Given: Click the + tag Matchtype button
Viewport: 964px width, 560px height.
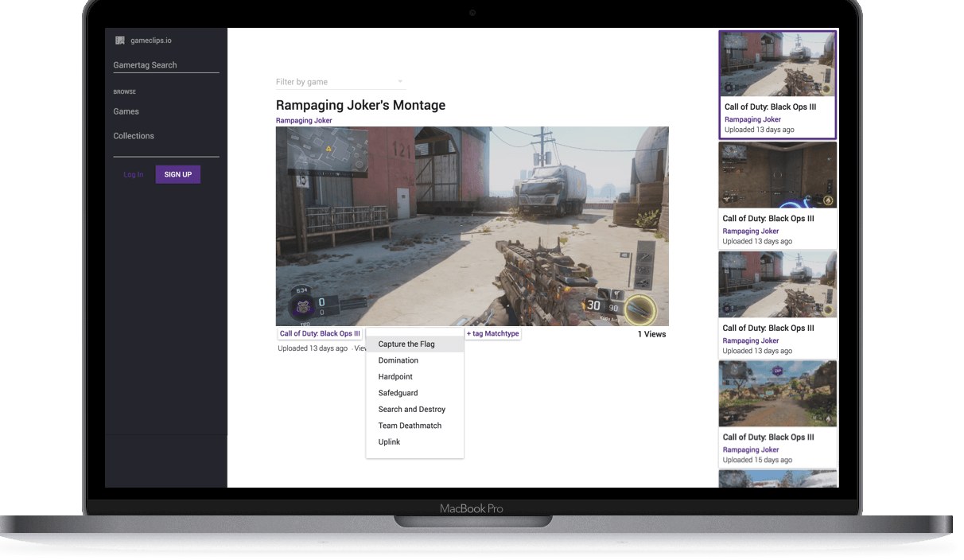Looking at the screenshot, I should pos(492,334).
